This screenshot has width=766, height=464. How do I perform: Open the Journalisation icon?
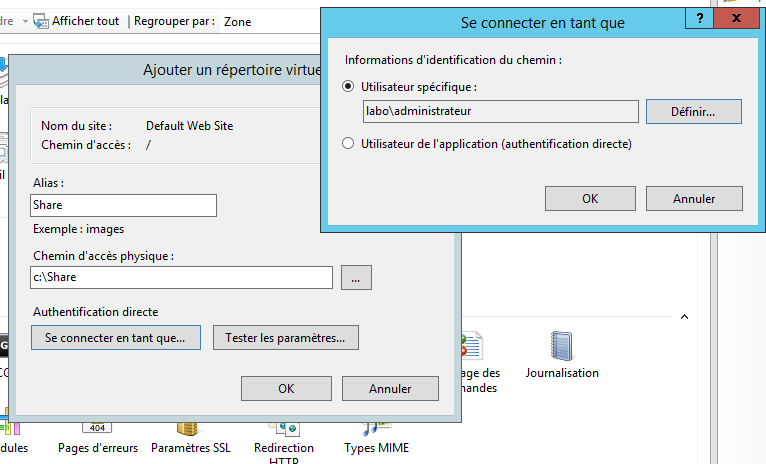(x=561, y=348)
